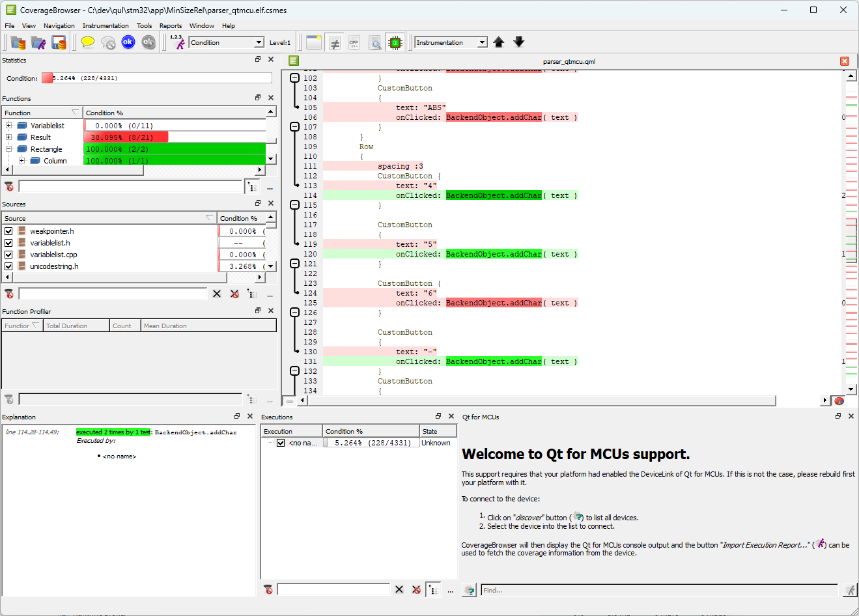Click the not-equal compare icon in toolbar
This screenshot has width=859, height=616.
click(335, 43)
